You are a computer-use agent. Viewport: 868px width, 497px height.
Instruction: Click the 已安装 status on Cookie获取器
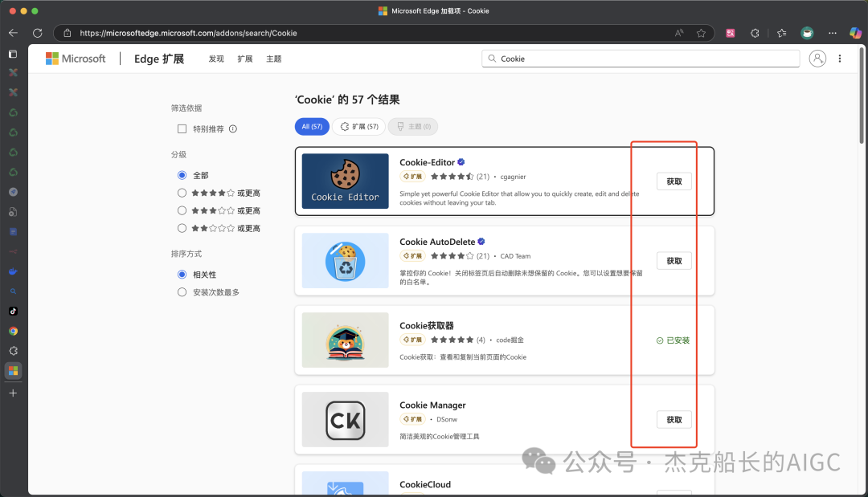point(674,340)
